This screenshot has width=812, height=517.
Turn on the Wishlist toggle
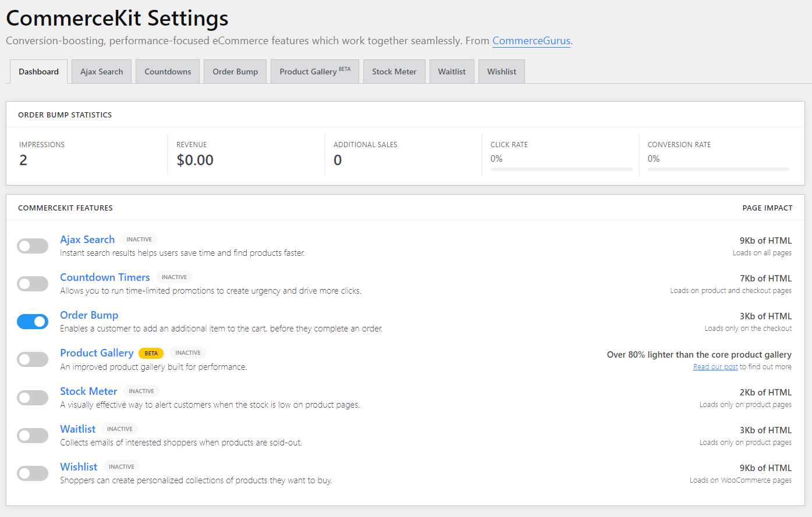(33, 473)
